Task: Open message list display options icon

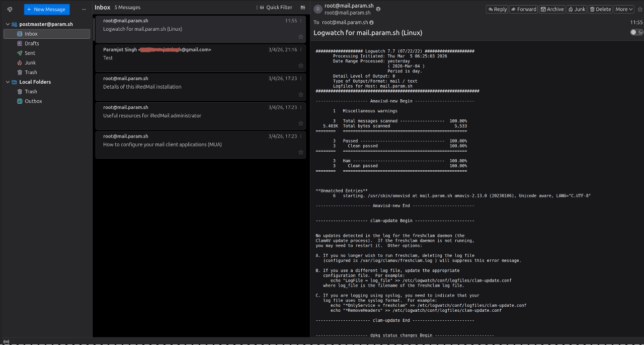Action: coord(303,7)
